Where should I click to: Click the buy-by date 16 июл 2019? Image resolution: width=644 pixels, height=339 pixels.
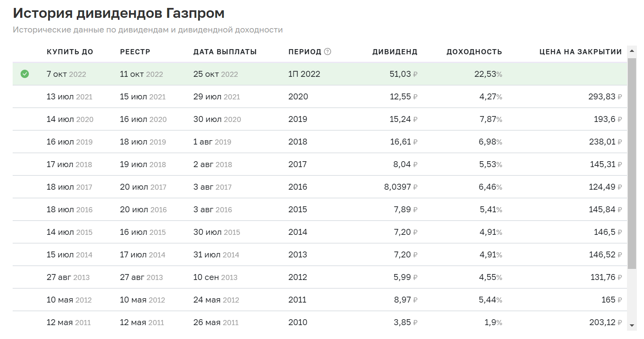pos(70,142)
